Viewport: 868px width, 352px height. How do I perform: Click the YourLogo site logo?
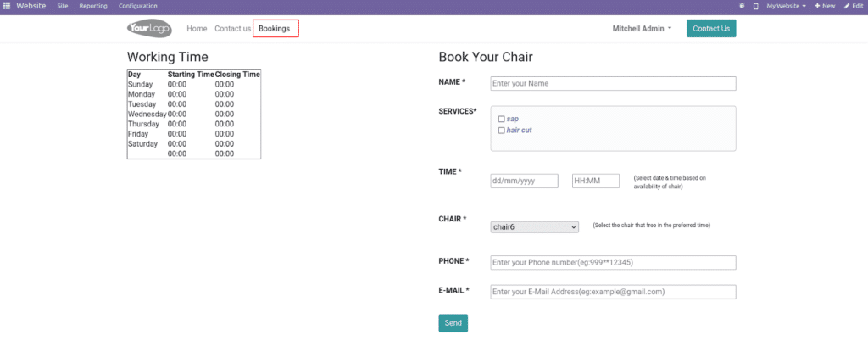coord(149,29)
